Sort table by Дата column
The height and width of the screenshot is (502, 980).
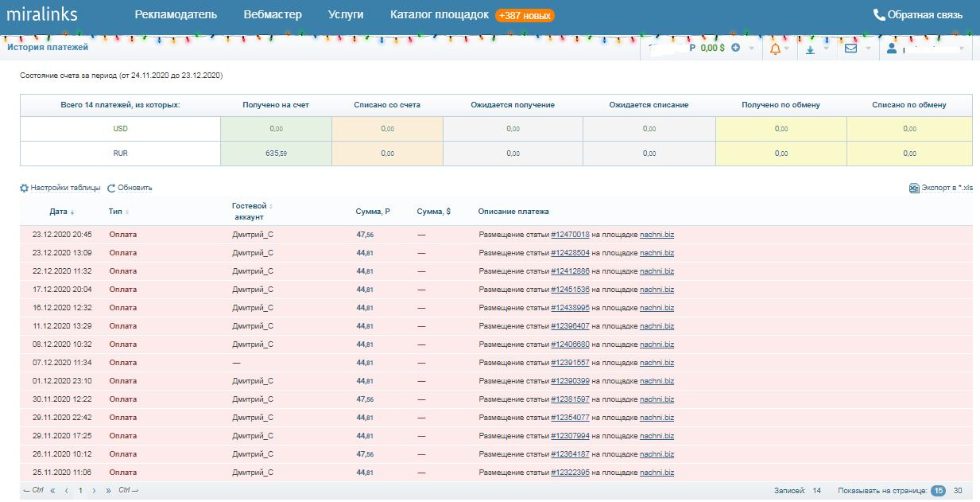pyautogui.click(x=58, y=212)
